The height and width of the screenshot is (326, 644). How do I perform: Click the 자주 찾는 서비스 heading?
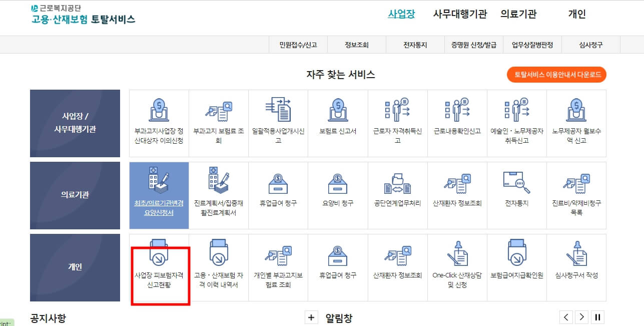341,75
